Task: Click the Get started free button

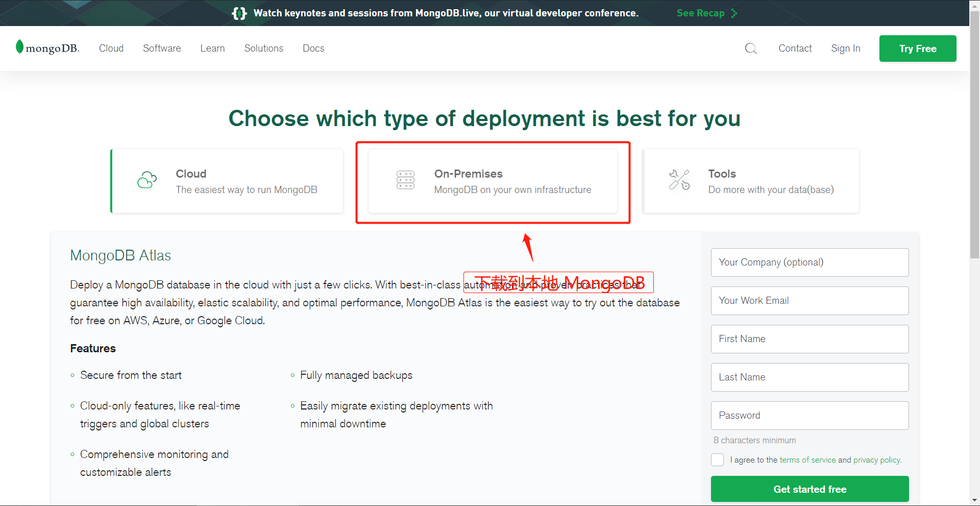Action: click(810, 489)
